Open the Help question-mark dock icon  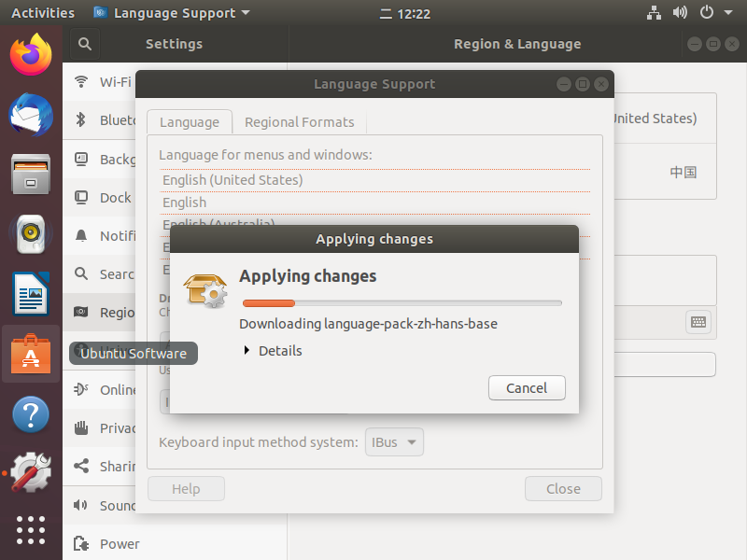[31, 413]
